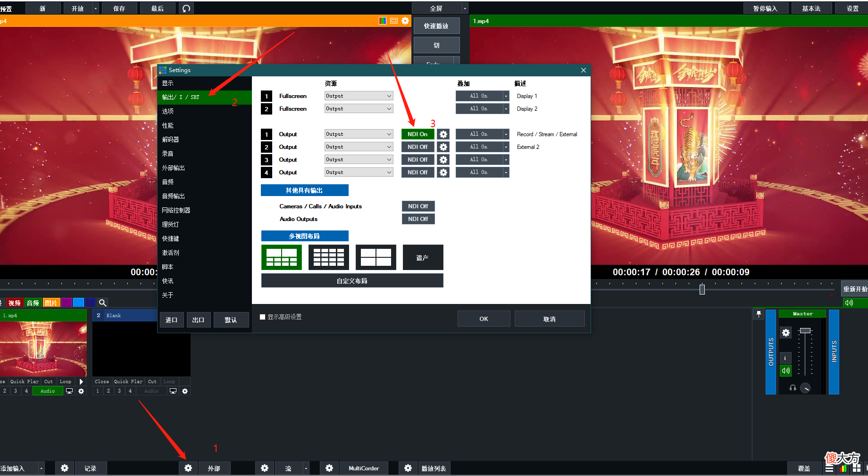Toggle NDI Off for Output 4

(417, 172)
